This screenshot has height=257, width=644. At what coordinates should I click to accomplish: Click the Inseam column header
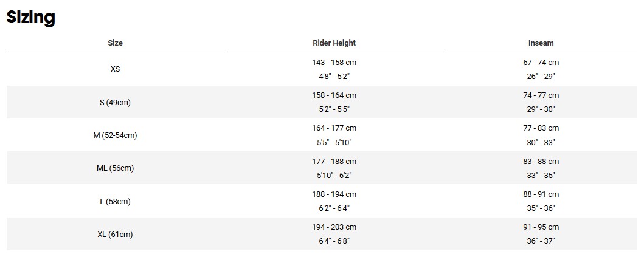(x=541, y=43)
